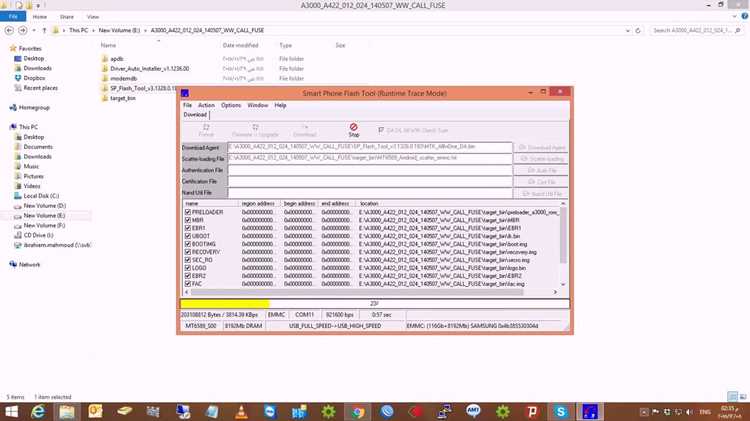Open the Windows Start button
This screenshot has width=750, height=421.
click(x=11, y=411)
